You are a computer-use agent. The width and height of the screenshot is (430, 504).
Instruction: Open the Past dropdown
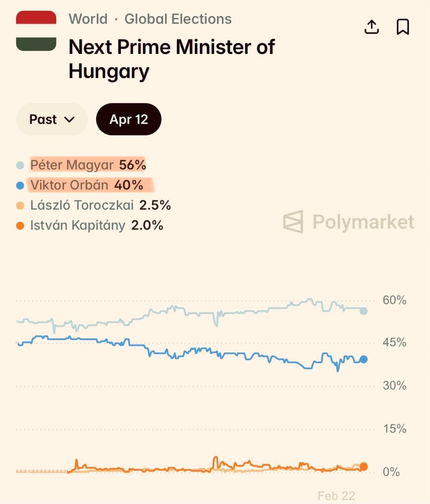[x=52, y=119]
